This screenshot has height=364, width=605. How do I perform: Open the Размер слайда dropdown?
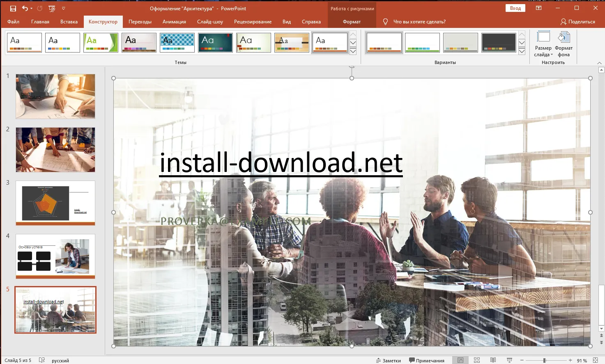[x=543, y=44]
